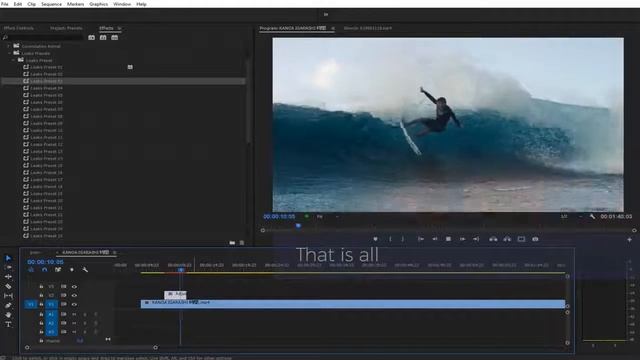Select the Hand tool
This screenshot has width=640, height=360.
[x=8, y=315]
